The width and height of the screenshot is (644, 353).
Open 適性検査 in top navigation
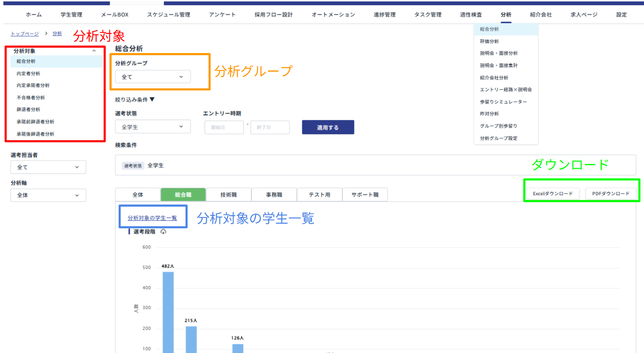(x=471, y=15)
